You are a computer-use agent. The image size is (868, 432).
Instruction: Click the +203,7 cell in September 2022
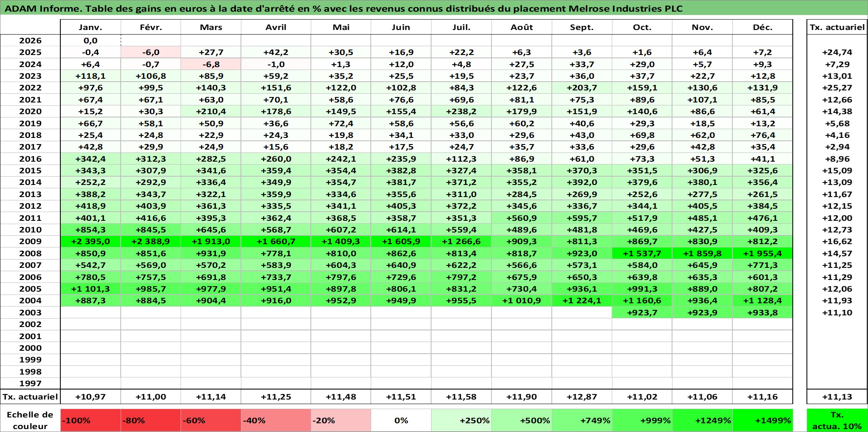[x=582, y=87]
